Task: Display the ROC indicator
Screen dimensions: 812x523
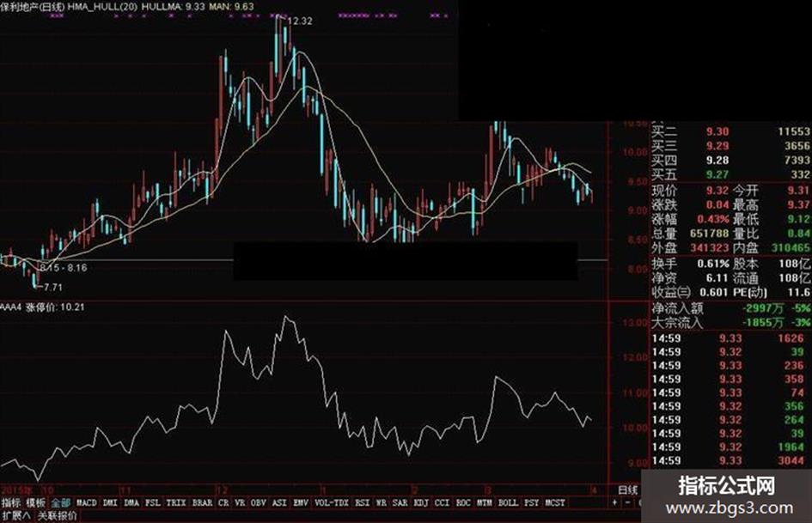Action: click(463, 502)
